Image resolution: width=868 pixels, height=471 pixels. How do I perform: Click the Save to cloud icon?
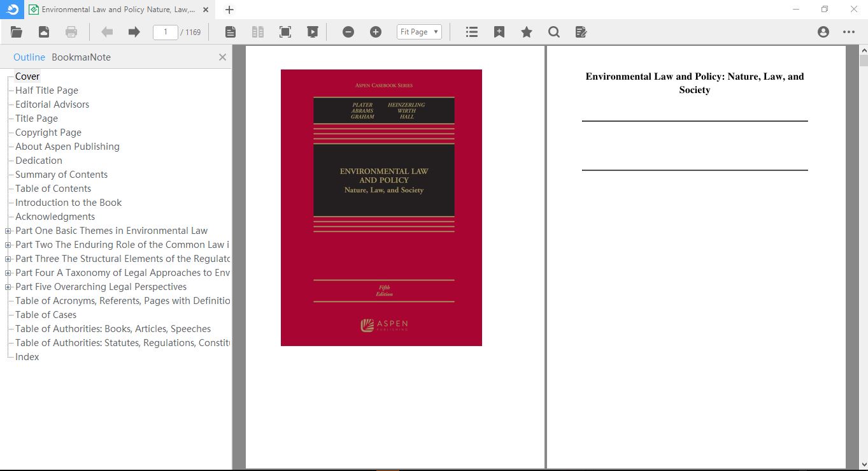click(44, 32)
